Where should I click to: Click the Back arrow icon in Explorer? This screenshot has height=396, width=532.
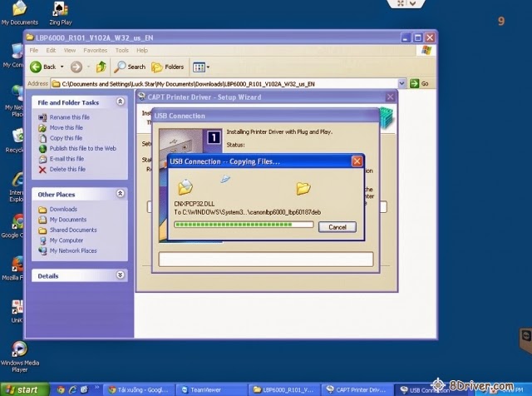(36, 67)
